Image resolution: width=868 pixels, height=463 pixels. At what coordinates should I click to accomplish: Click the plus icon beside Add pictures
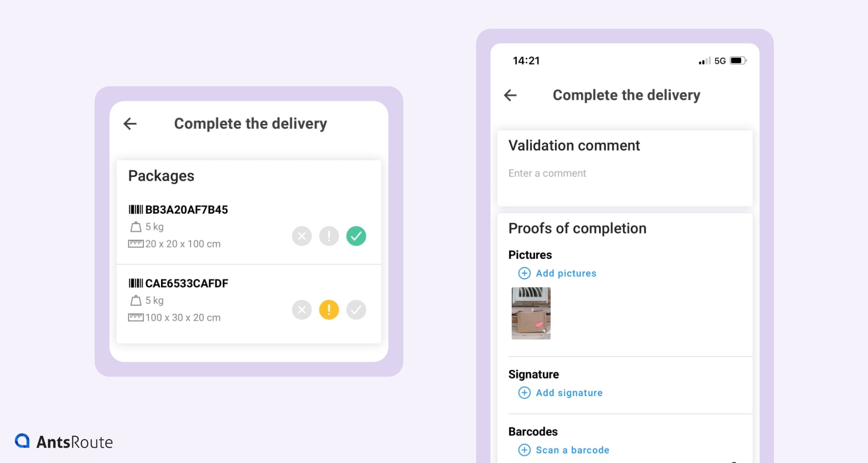(x=524, y=273)
